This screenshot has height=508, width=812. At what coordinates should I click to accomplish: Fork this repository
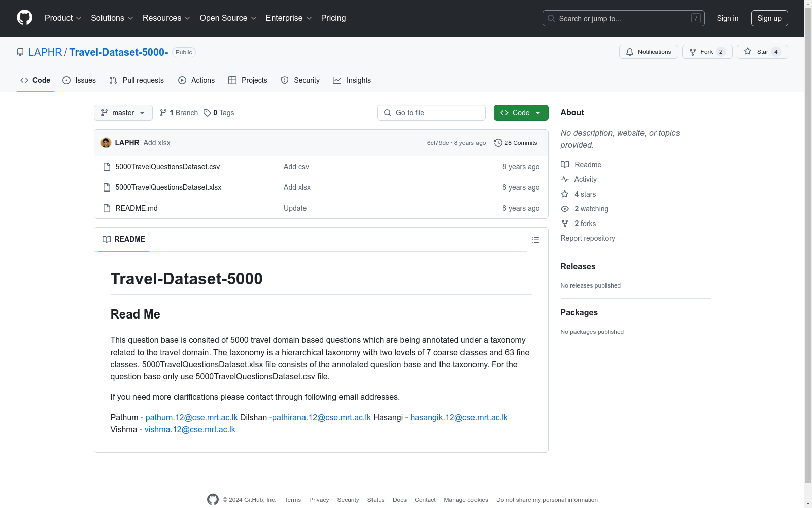click(x=707, y=52)
